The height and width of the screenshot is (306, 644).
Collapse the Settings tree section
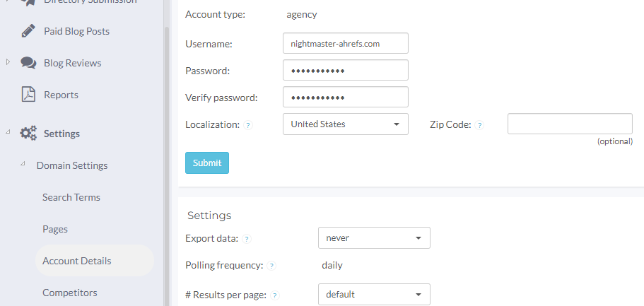coord(8,133)
